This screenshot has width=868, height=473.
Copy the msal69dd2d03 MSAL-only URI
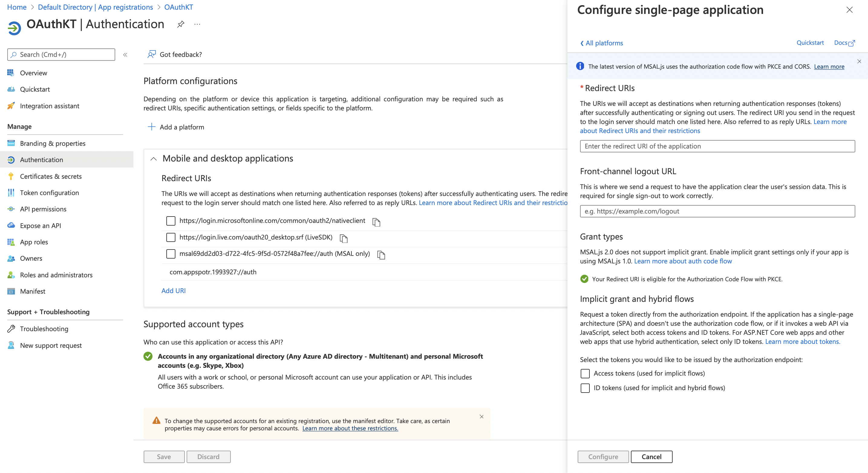click(x=381, y=255)
